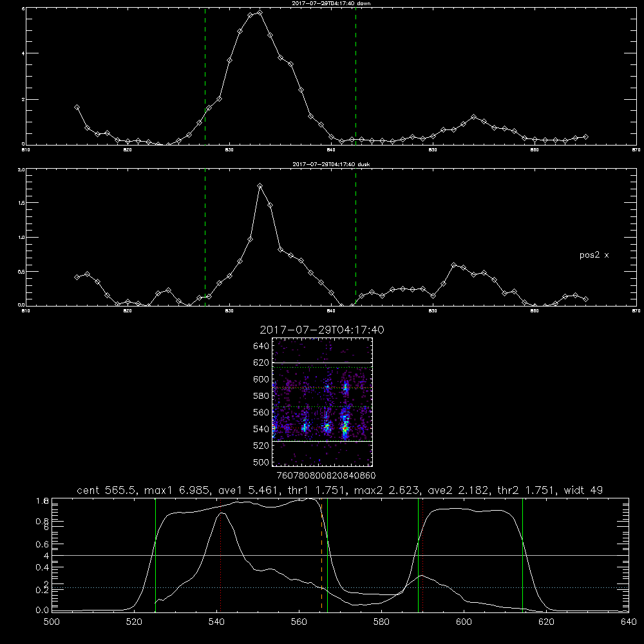644x644 pixels.
Task: Click the 820 tick label under dawn plot
Action: coord(128,150)
